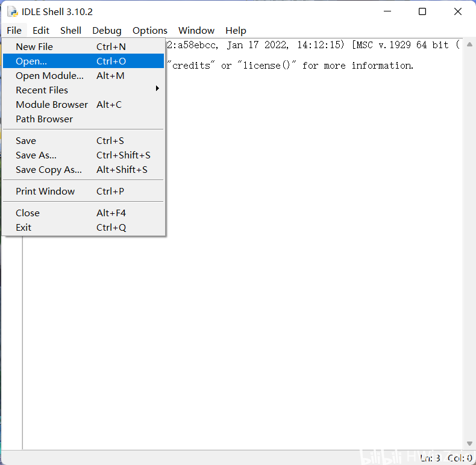Open the Edit menu
The height and width of the screenshot is (465, 476).
(x=41, y=30)
